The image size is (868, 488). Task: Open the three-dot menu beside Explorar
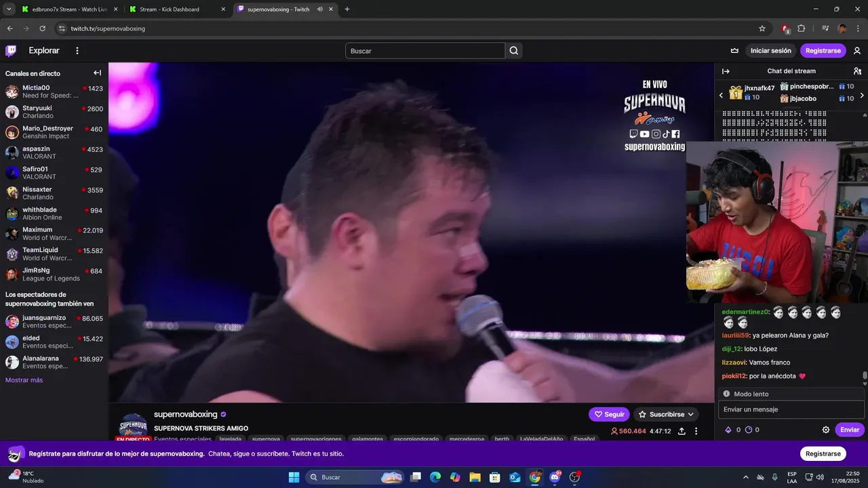point(77,51)
